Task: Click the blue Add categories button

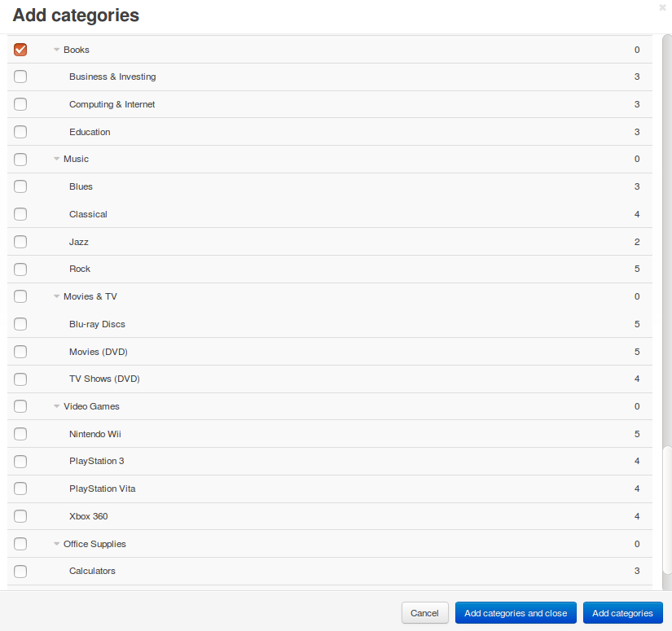Action: click(x=622, y=613)
